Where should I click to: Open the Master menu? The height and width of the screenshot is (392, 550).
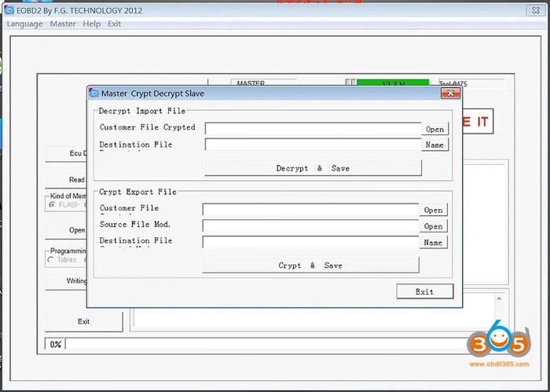click(63, 24)
